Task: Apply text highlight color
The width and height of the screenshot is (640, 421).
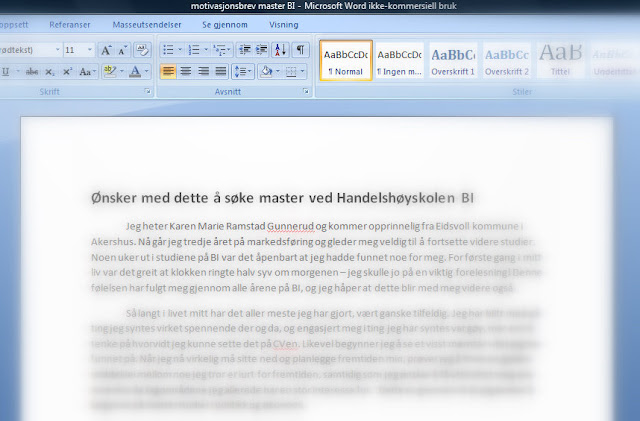Action: pos(109,72)
